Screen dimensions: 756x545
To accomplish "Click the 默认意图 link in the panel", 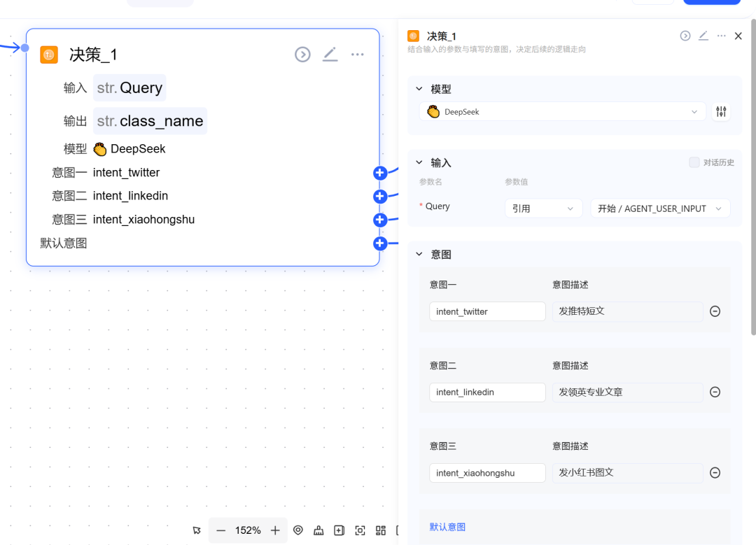I will 447,527.
